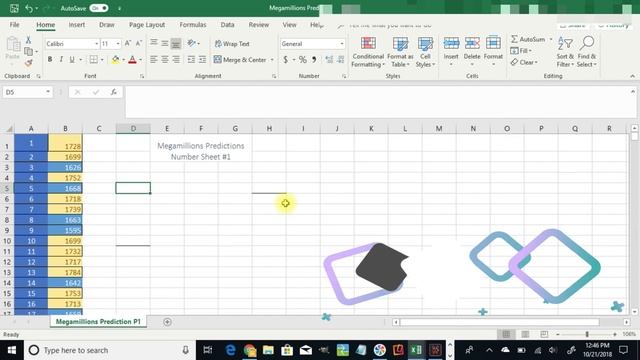640x360 pixels.
Task: Click Merge & Center button
Action: pyautogui.click(x=240, y=60)
